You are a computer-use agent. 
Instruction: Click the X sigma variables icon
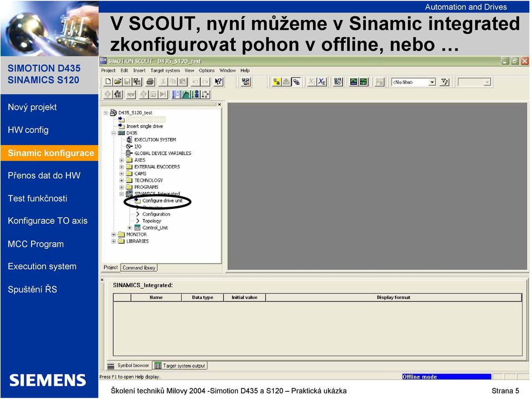[x=322, y=81]
